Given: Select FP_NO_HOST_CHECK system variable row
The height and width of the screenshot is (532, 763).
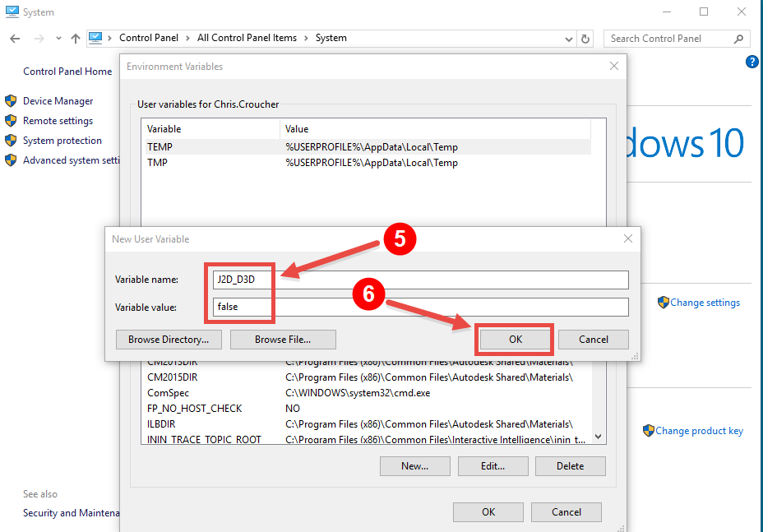Looking at the screenshot, I should pos(368,409).
